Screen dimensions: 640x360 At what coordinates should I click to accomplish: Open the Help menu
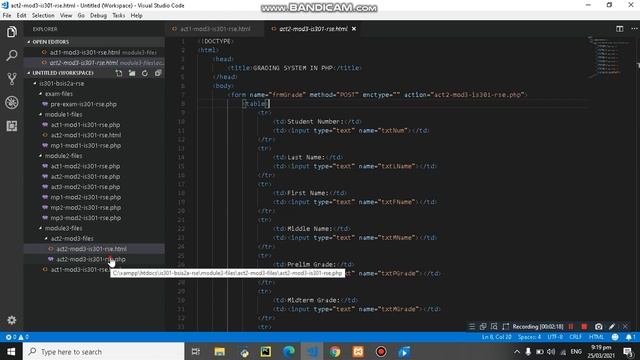(x=136, y=16)
